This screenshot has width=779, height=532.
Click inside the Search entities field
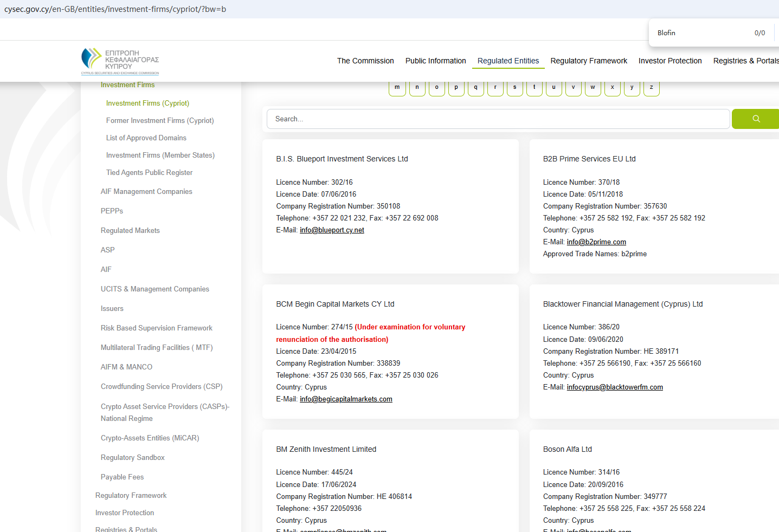click(x=498, y=119)
